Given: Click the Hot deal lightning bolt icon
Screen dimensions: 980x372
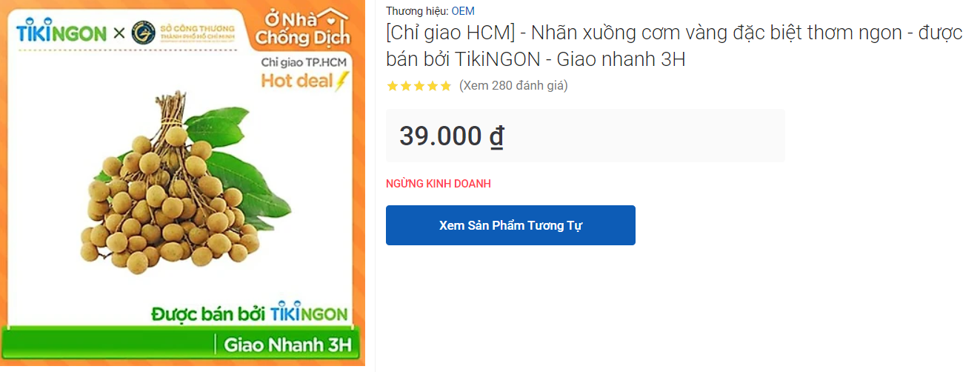Looking at the screenshot, I should pos(341,80).
